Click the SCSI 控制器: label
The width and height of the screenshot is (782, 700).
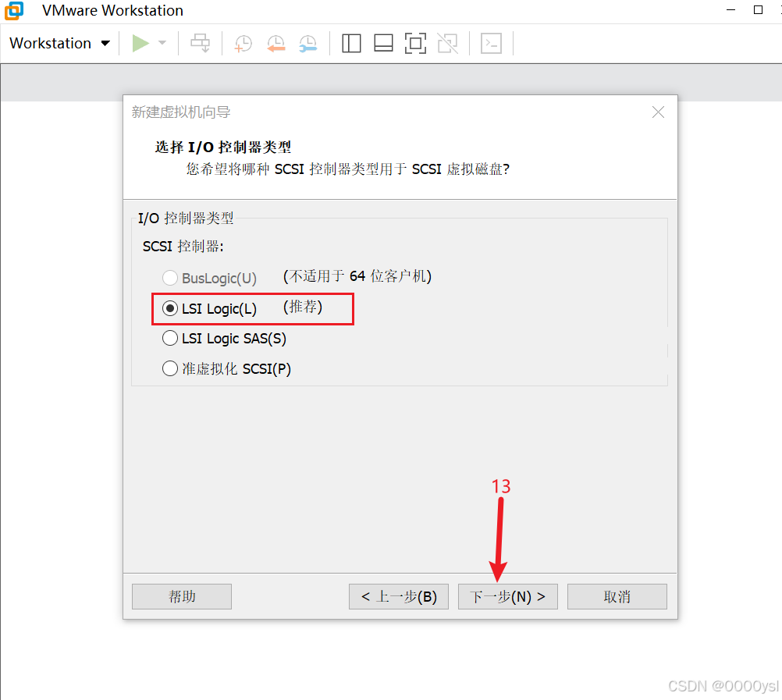(183, 247)
